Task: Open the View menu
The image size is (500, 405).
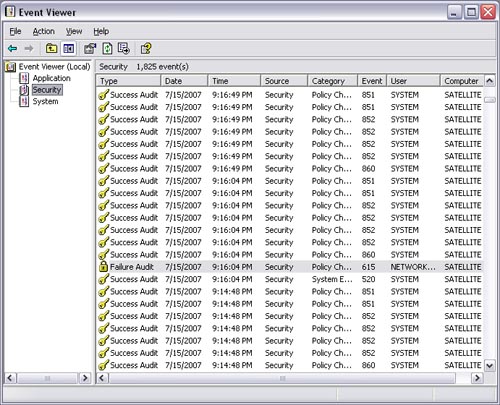Action: click(74, 31)
